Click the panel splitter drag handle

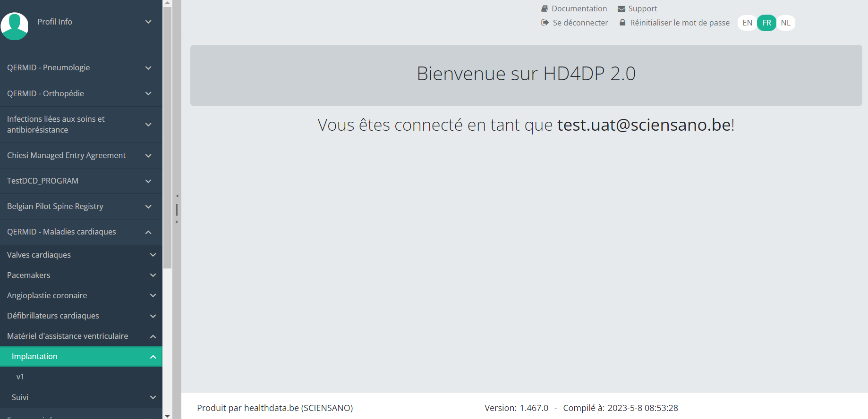(x=177, y=209)
